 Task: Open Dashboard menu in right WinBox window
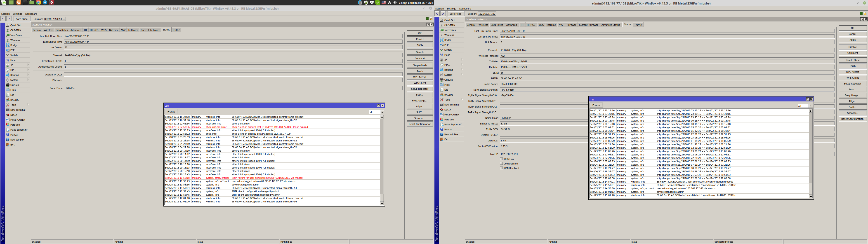point(465,9)
